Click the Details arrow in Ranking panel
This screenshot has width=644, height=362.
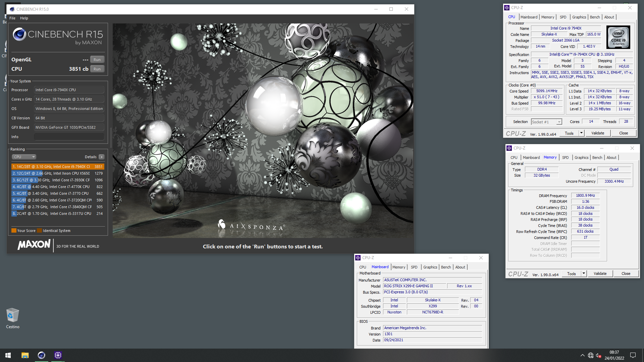[x=102, y=157]
